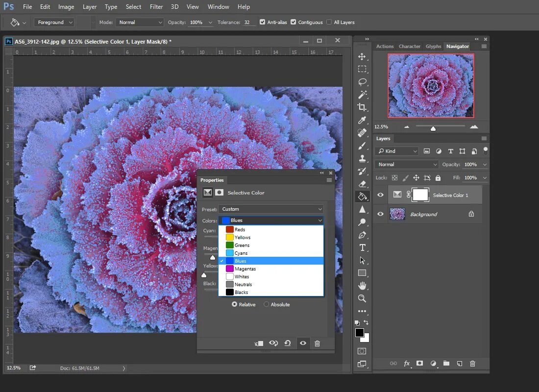The height and width of the screenshot is (392, 539).
Task: Select the Rectangle shape tool
Action: [362, 273]
